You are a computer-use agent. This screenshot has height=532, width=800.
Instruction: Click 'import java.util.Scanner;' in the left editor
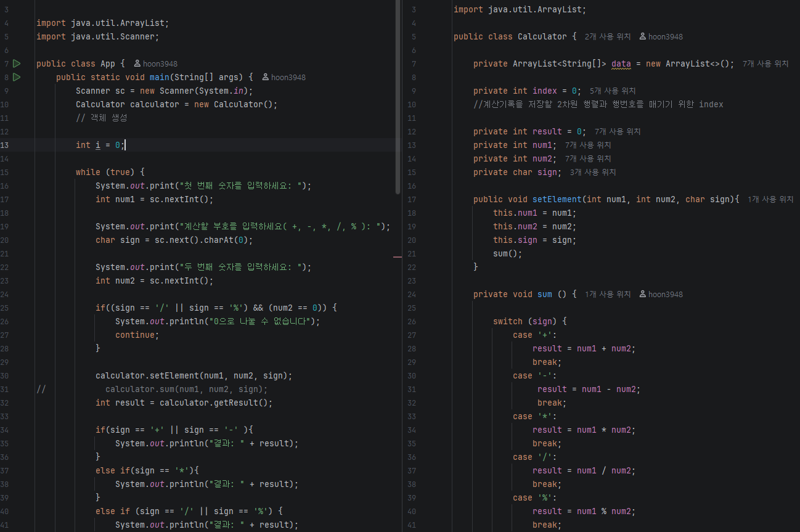pyautogui.click(x=98, y=36)
